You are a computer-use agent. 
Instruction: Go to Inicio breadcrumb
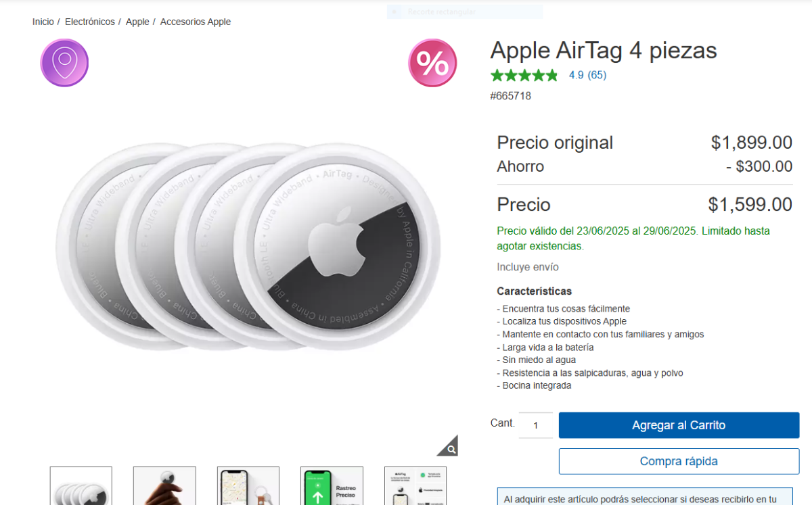tap(43, 22)
